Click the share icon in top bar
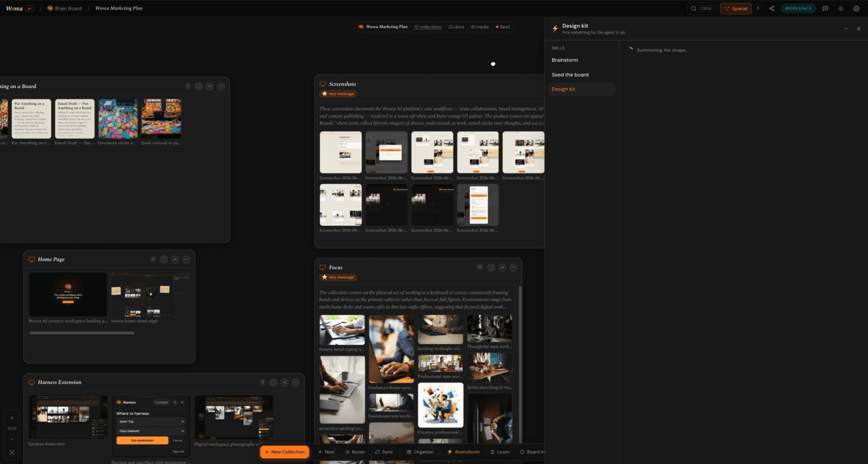The width and height of the screenshot is (868, 464). click(x=772, y=8)
